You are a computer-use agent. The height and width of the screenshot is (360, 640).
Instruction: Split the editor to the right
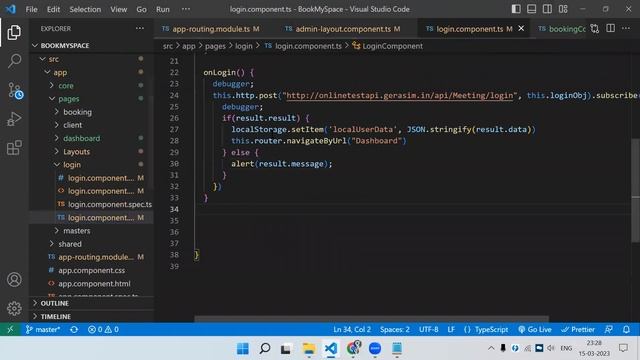click(x=611, y=28)
